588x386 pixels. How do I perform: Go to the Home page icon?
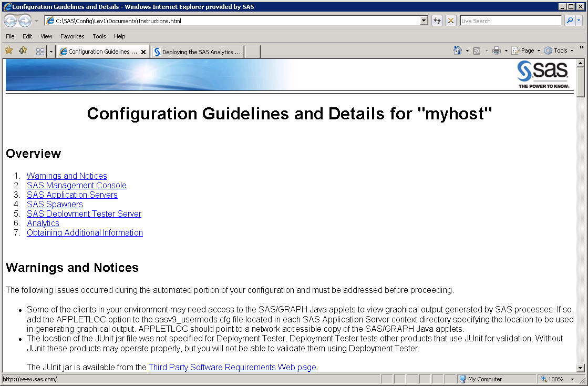tap(458, 50)
